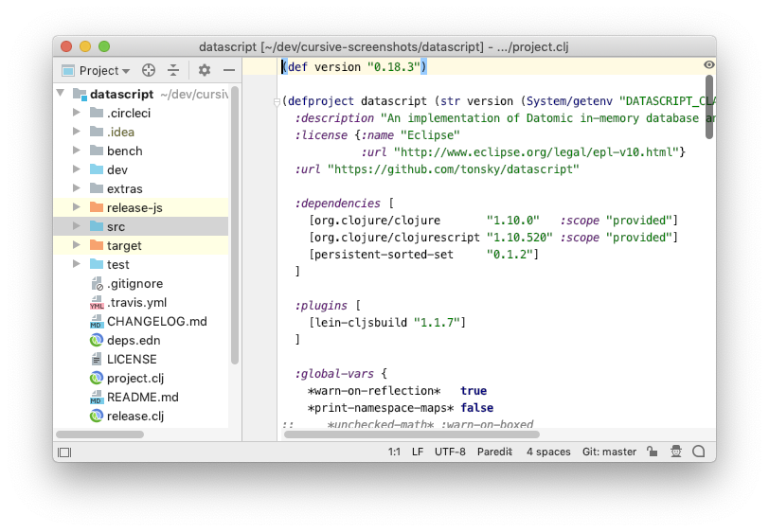Select the .idea folder icon
This screenshot has height=532, width=769.
click(x=97, y=132)
